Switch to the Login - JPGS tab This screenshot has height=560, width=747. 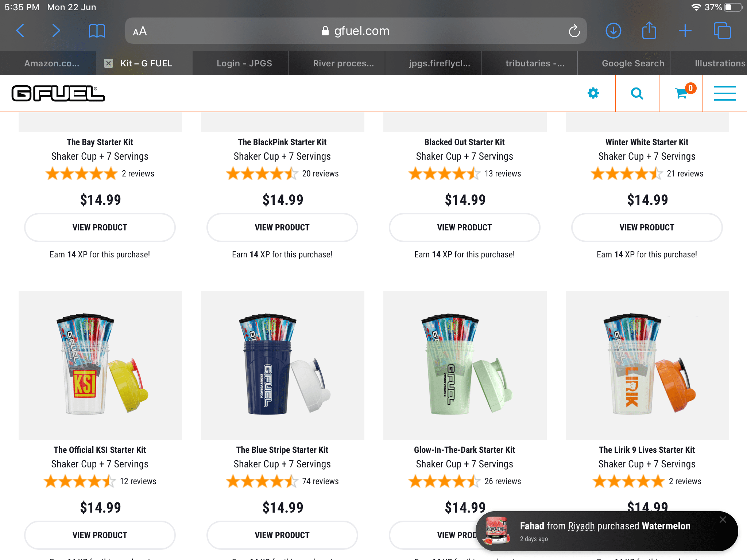click(244, 63)
